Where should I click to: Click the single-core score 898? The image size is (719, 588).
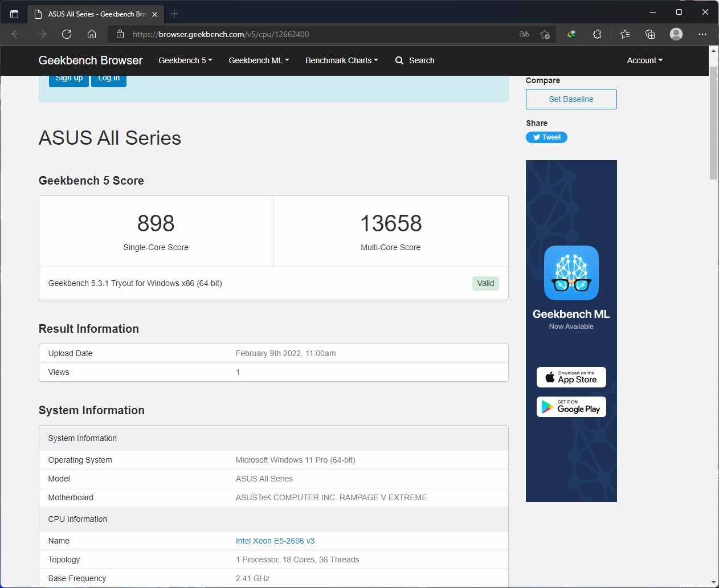pyautogui.click(x=156, y=223)
